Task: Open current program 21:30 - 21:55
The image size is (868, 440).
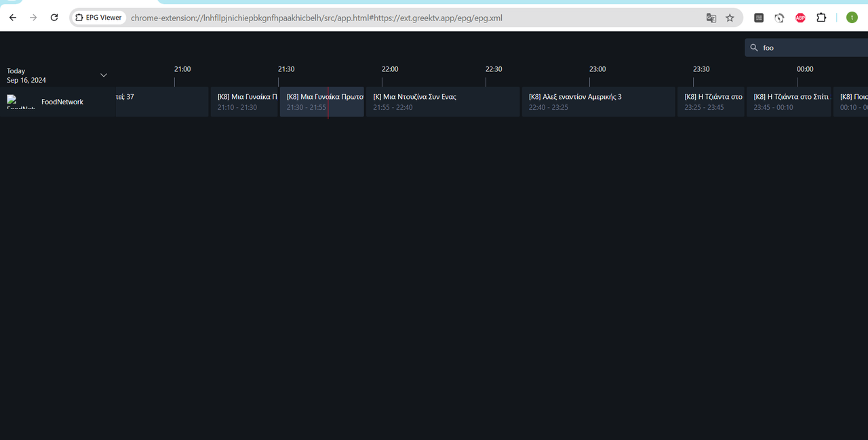Action: coord(322,102)
